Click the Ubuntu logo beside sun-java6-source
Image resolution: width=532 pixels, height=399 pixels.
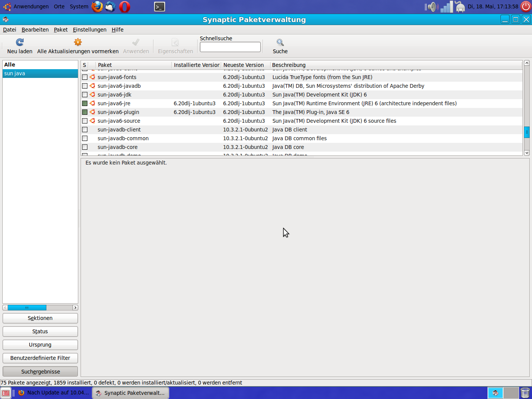[x=92, y=121]
